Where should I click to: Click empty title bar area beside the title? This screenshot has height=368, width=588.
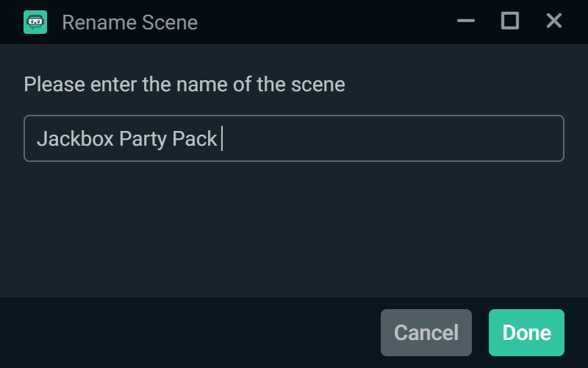click(x=323, y=22)
